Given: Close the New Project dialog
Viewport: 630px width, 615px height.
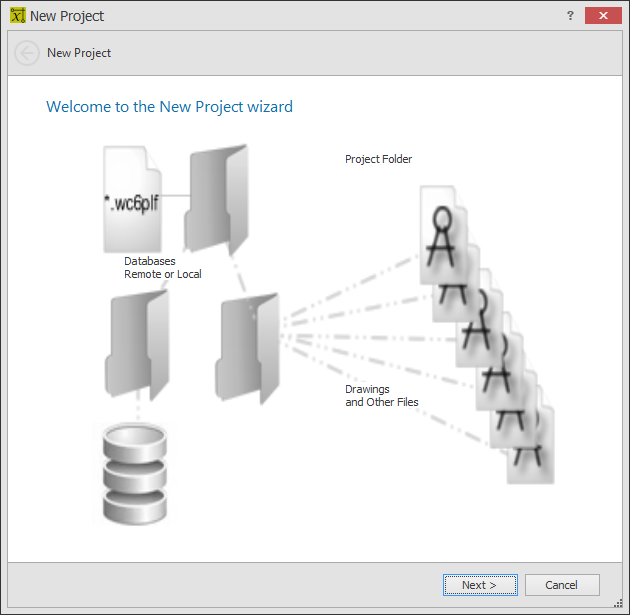Looking at the screenshot, I should pos(603,16).
